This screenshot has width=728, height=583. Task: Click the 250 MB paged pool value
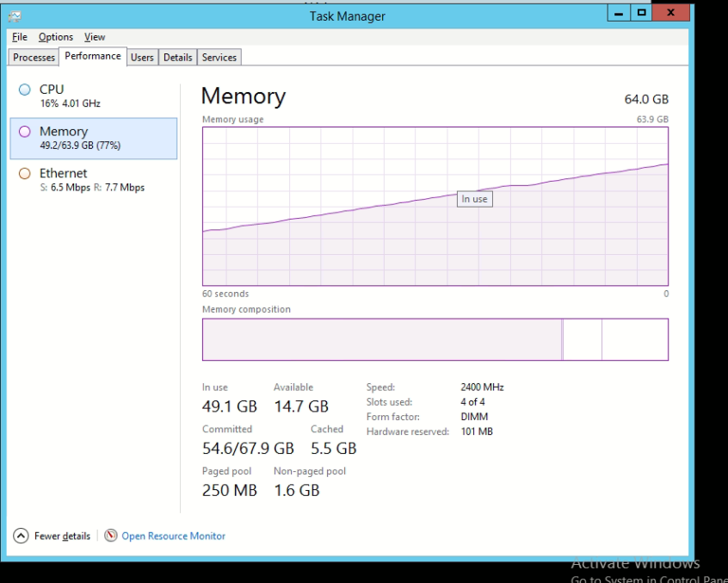230,490
